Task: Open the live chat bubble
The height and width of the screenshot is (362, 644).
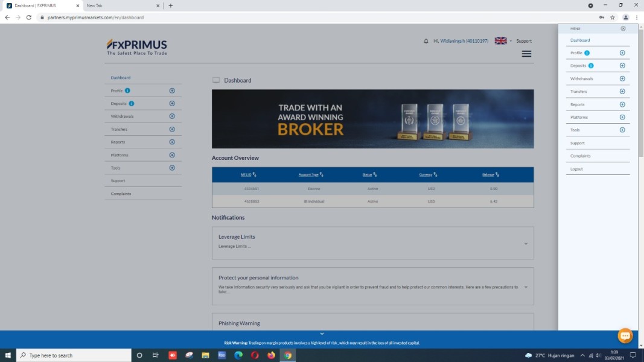Action: click(625, 335)
